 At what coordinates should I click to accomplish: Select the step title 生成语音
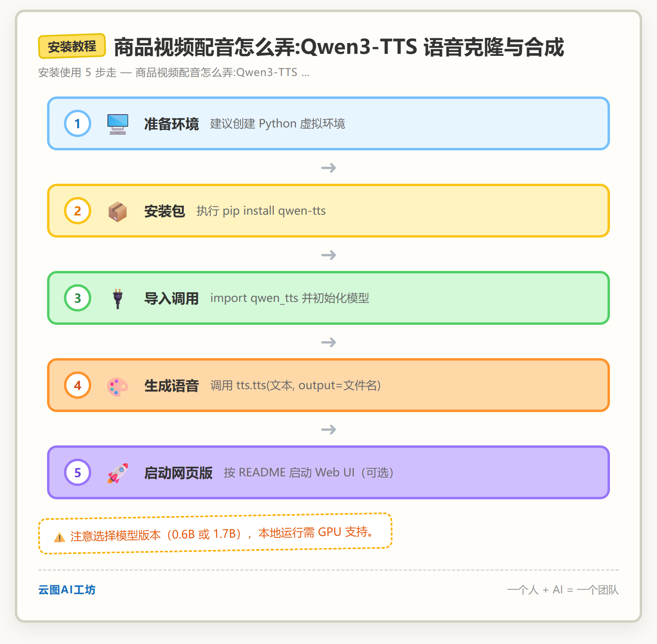click(x=172, y=386)
